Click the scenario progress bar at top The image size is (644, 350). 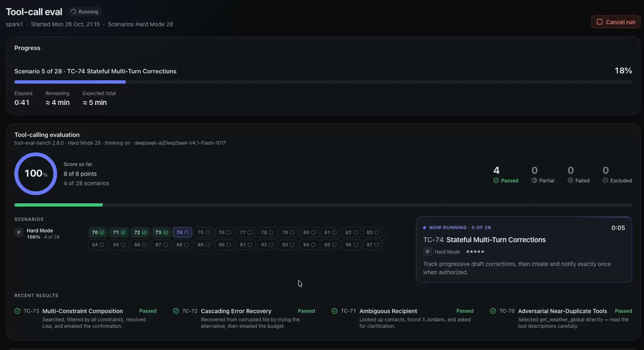point(323,82)
